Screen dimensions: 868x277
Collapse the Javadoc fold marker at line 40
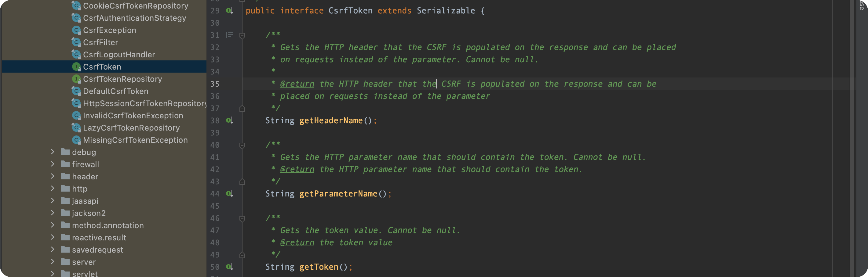click(x=242, y=146)
